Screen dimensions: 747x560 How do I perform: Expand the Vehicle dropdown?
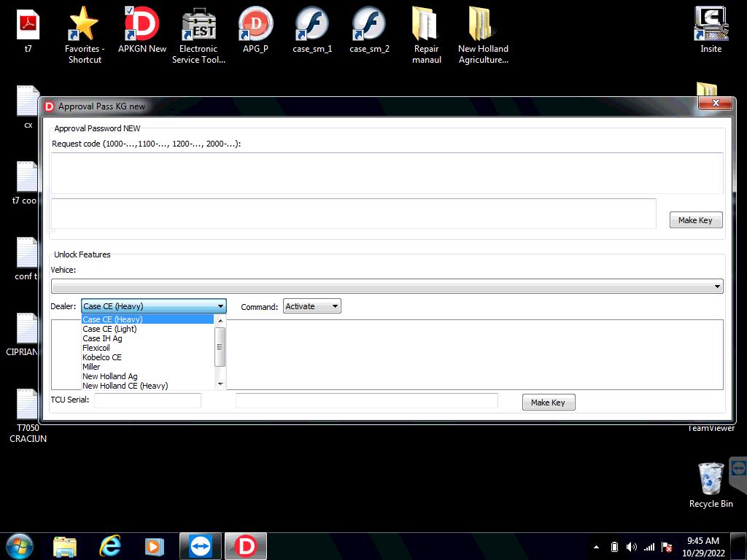tap(387, 286)
